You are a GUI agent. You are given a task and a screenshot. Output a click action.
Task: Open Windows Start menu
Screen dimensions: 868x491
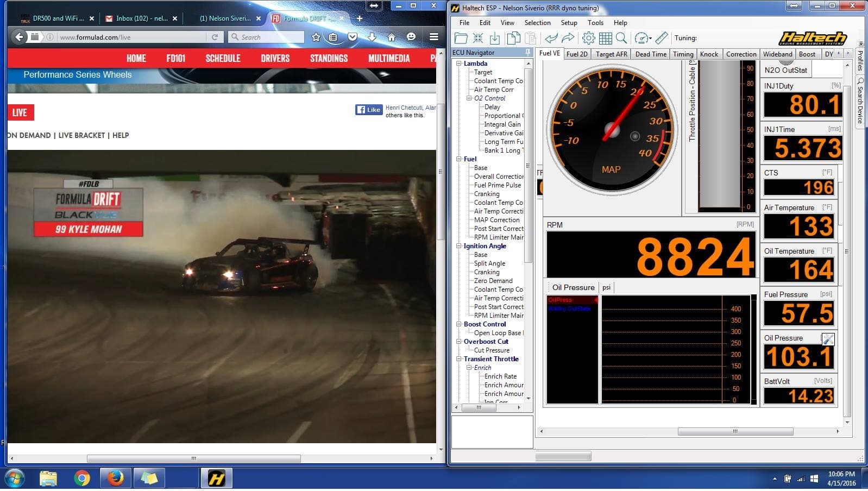15,479
